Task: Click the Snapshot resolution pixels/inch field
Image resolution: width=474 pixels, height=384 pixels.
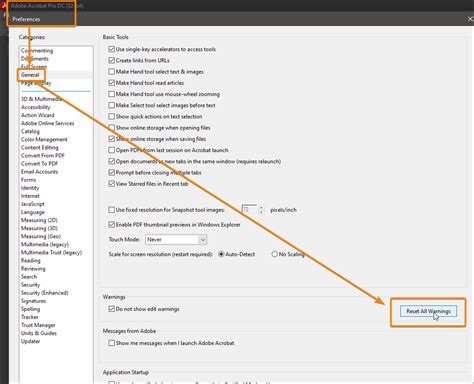Action: [249, 210]
